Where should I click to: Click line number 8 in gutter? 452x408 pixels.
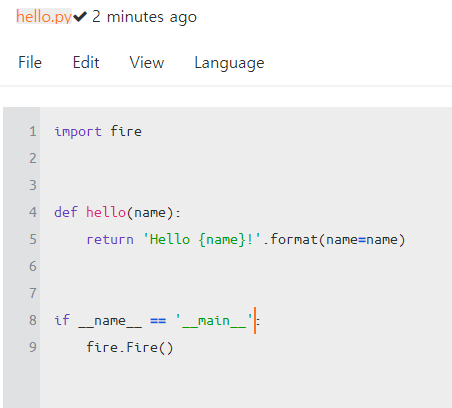click(x=33, y=320)
